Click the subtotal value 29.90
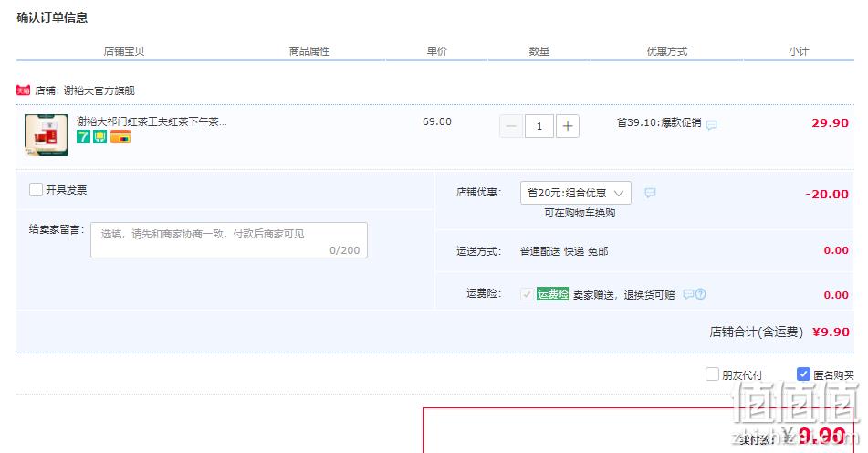The height and width of the screenshot is (453, 868). tap(830, 123)
